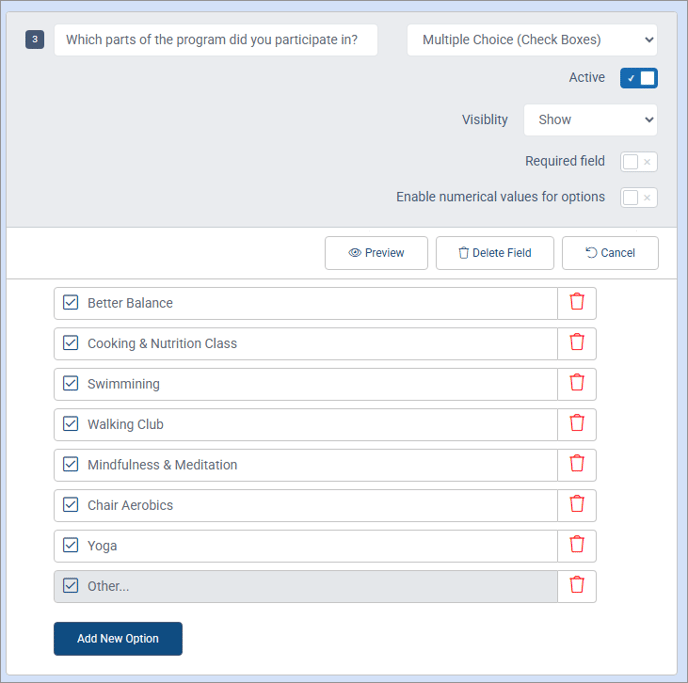
Task: Open the Multiple Choice field type dropdown
Action: click(532, 40)
